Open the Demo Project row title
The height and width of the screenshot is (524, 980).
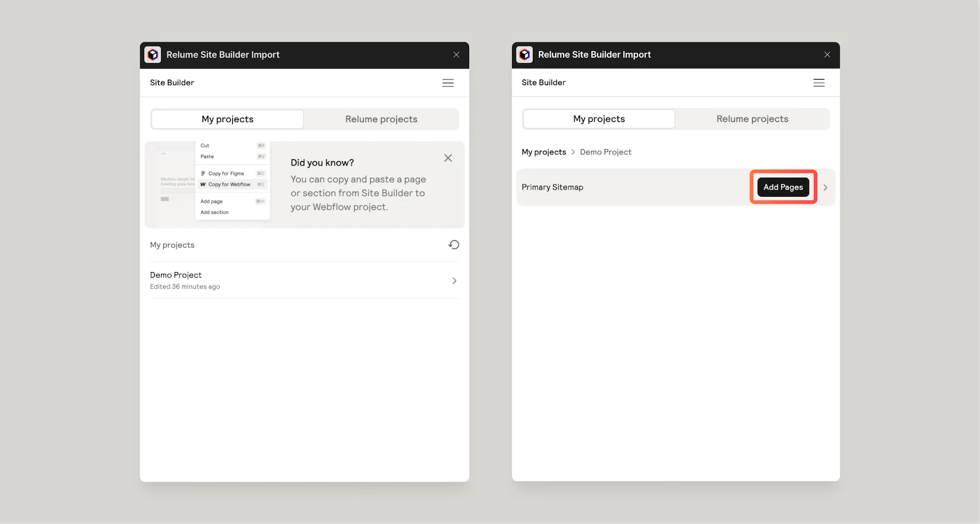point(176,275)
